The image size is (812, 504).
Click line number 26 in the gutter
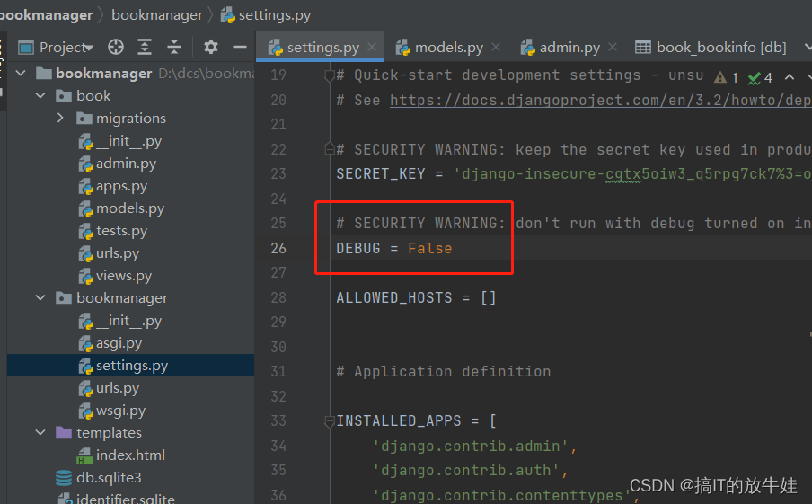pyautogui.click(x=278, y=249)
